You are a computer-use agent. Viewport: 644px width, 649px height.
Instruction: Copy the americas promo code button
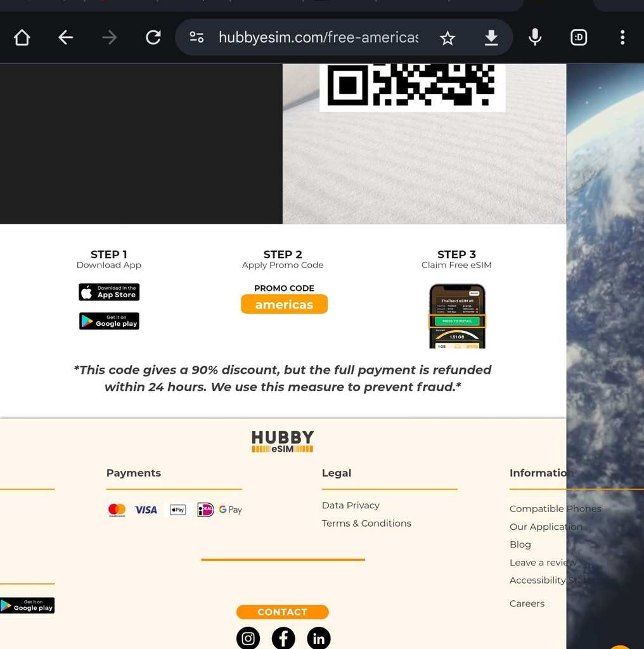(x=285, y=304)
